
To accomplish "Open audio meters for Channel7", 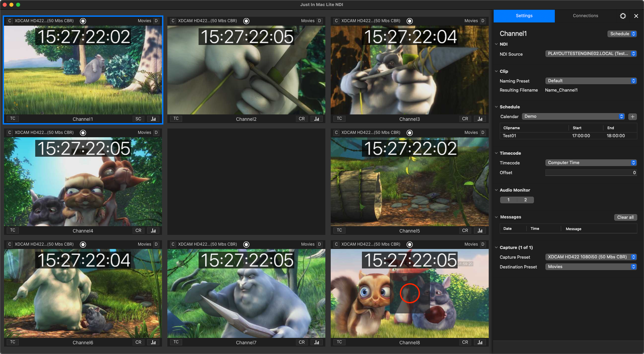I will click(x=317, y=342).
